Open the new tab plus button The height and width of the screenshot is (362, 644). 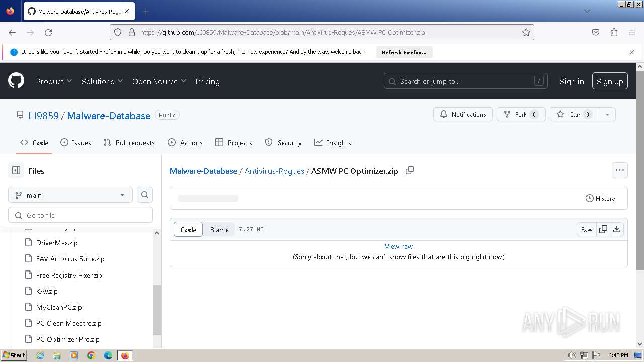click(x=146, y=11)
